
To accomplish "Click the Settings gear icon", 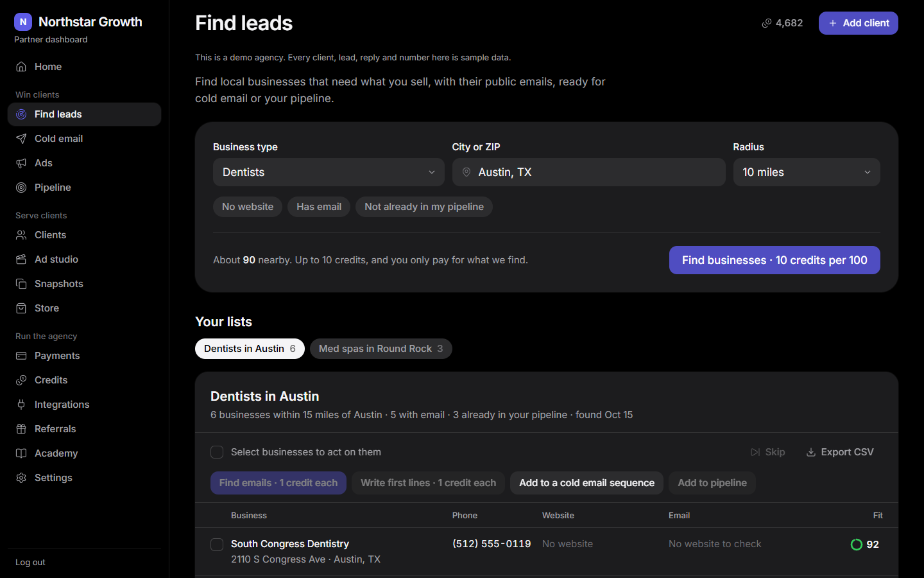I will click(21, 478).
